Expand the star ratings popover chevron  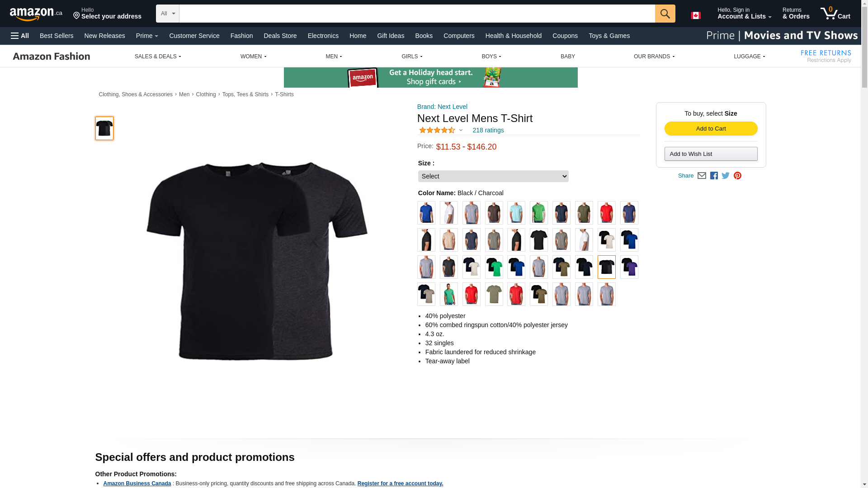pos(461,131)
